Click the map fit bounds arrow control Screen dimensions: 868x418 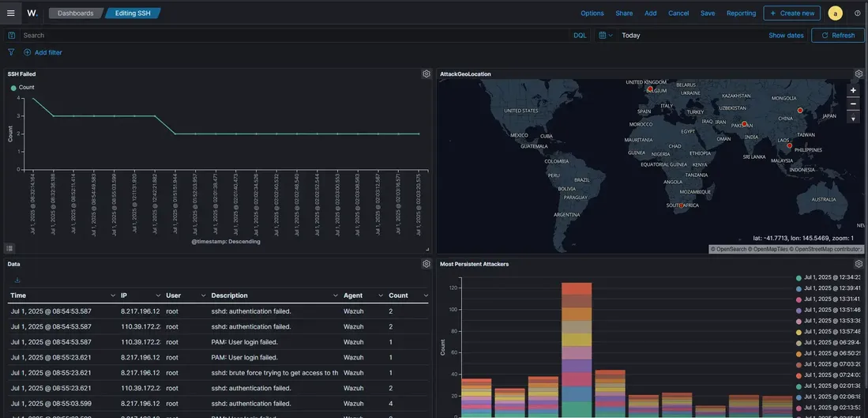pos(853,118)
